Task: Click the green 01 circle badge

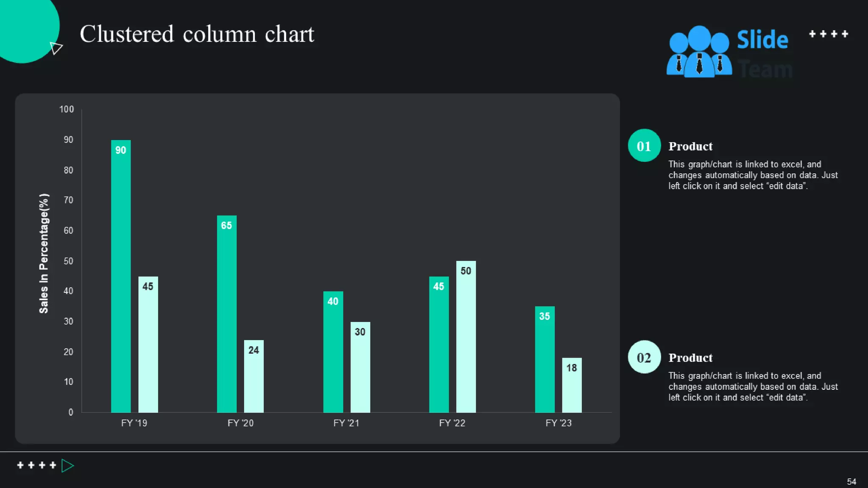Action: (x=644, y=146)
